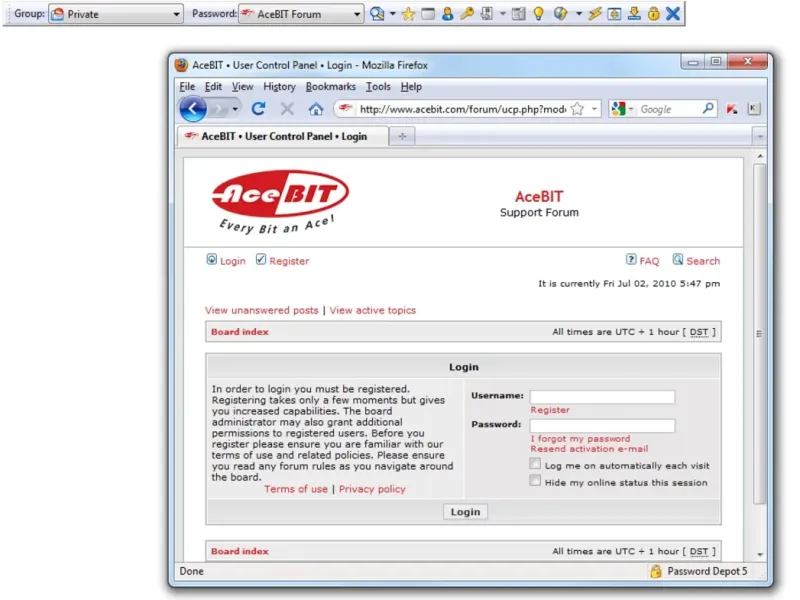800x600 pixels.
Task: Open the Edit menu
Action: 213,87
